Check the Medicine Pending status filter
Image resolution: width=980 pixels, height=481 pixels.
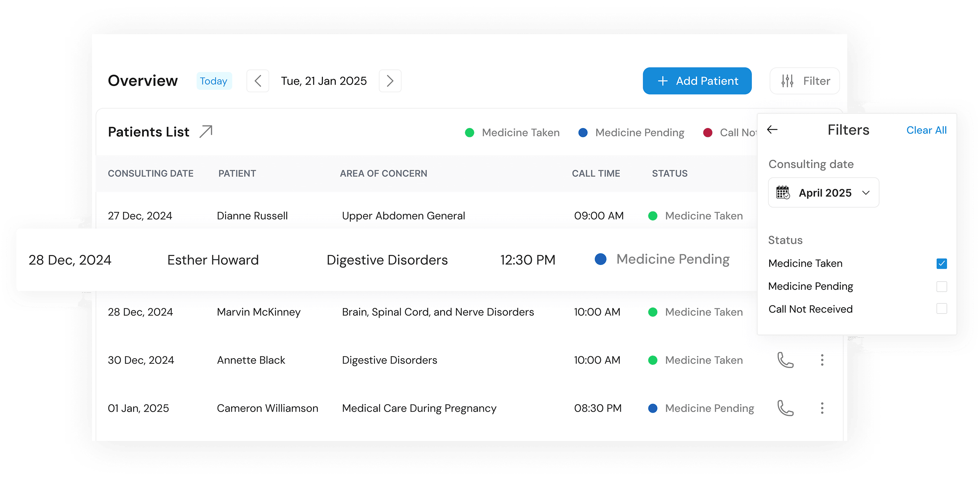tap(941, 287)
